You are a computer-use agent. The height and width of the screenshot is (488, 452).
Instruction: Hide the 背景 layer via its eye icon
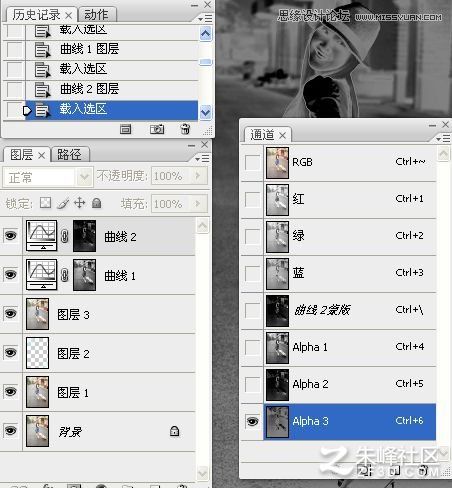tap(10, 430)
